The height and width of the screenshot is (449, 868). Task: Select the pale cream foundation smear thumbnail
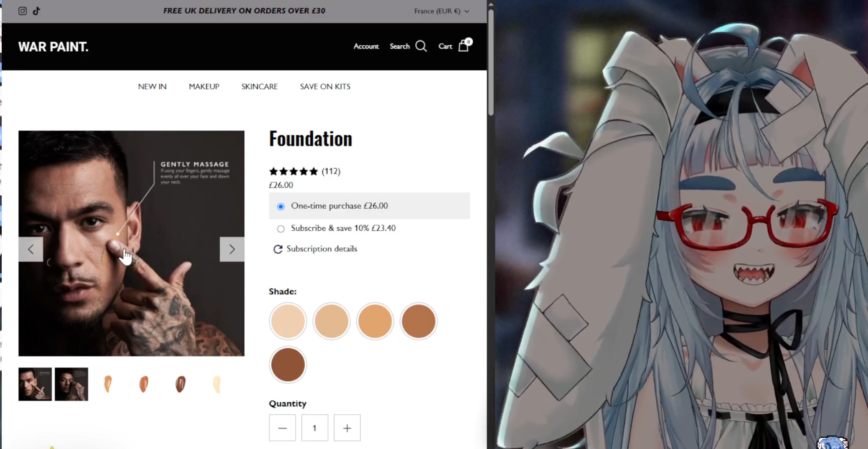216,384
